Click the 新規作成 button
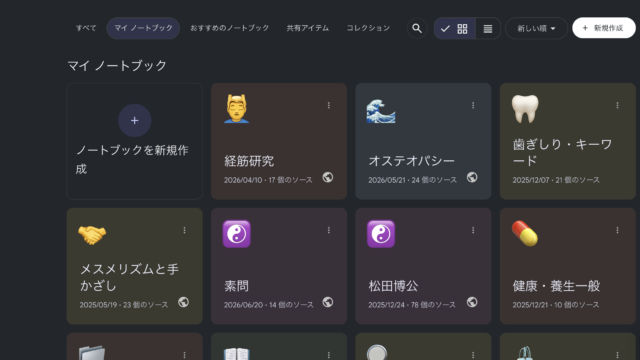The height and width of the screenshot is (360, 640). [604, 28]
